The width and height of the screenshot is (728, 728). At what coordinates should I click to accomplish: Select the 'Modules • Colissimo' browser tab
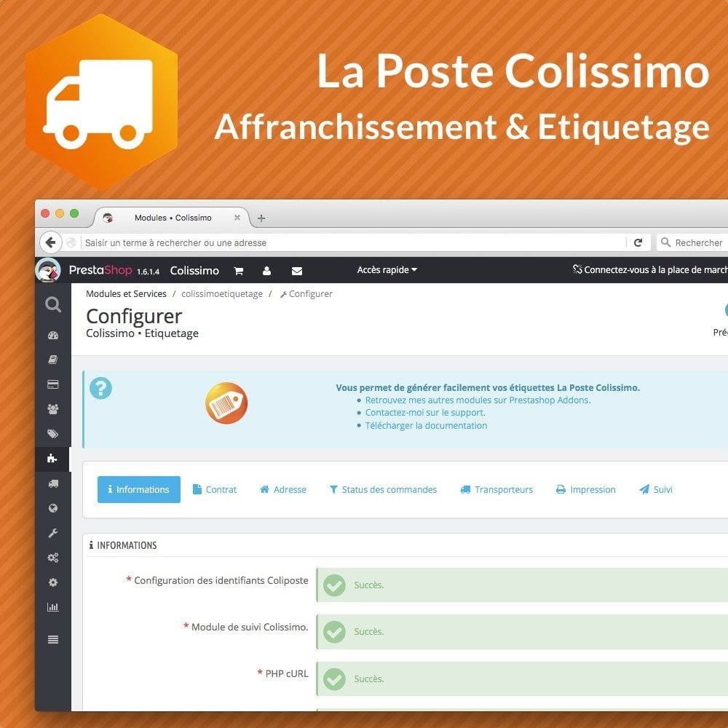coord(173,218)
